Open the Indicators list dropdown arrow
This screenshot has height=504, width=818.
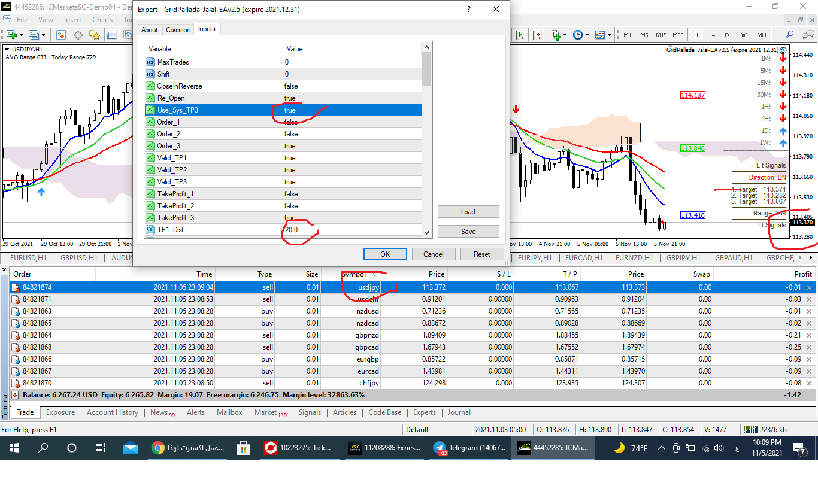(x=565, y=35)
